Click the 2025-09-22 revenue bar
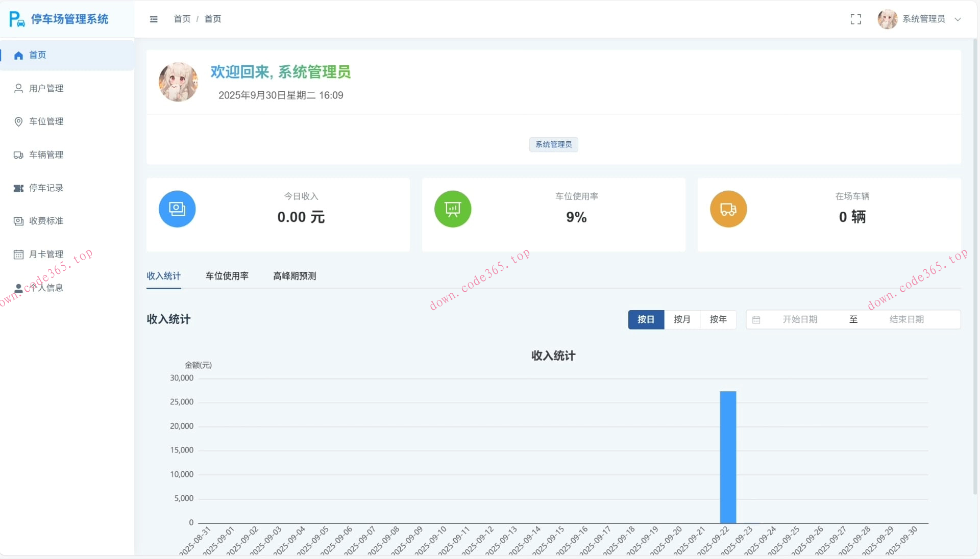The height and width of the screenshot is (559, 980). (728, 456)
